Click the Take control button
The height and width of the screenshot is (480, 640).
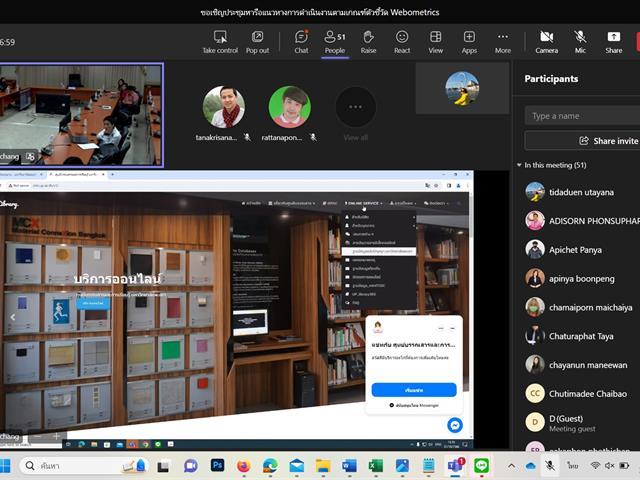click(220, 42)
